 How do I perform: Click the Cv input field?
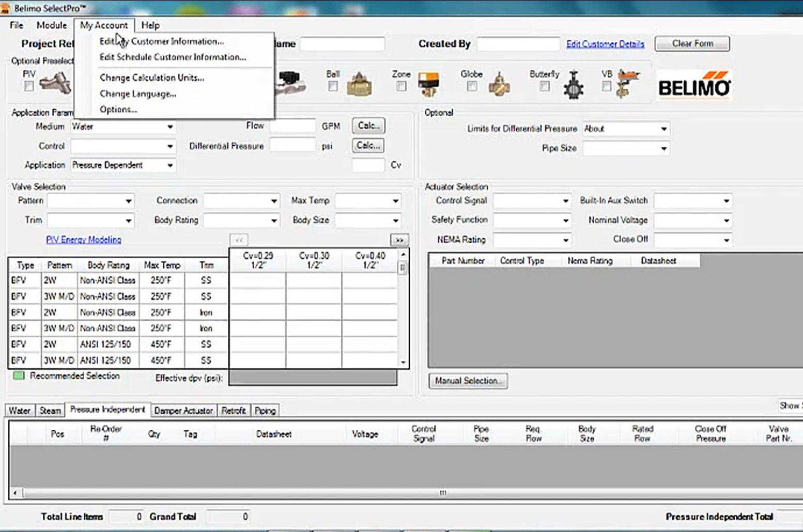[x=368, y=165]
